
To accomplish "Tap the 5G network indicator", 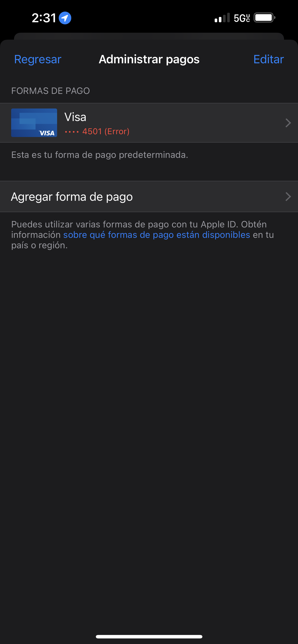I will (x=242, y=18).
